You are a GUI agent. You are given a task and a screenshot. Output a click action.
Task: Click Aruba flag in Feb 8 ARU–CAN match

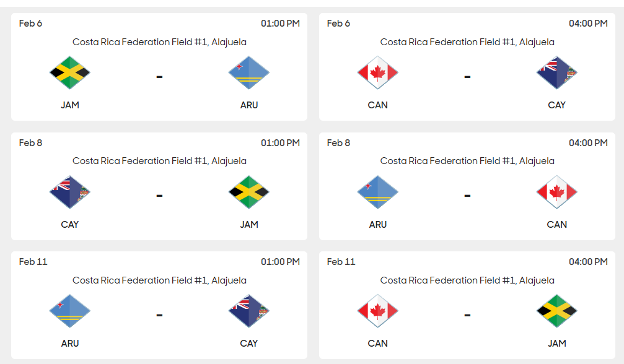(x=377, y=193)
